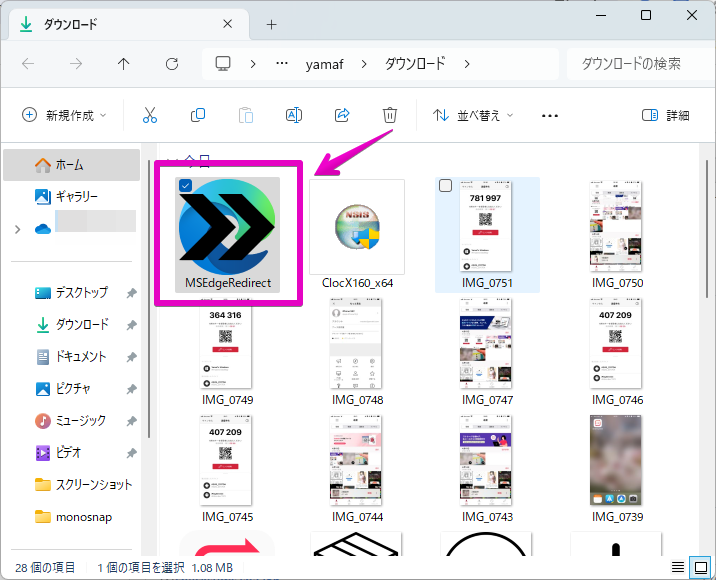Toggle the 詳細 details pane button
This screenshot has height=580, width=716.
click(x=665, y=115)
